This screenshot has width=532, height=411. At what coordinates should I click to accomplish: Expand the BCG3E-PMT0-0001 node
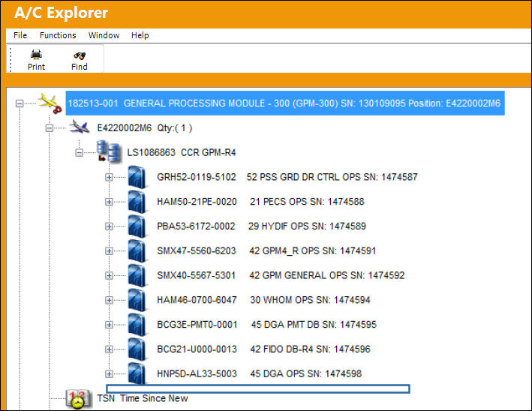pyautogui.click(x=109, y=325)
